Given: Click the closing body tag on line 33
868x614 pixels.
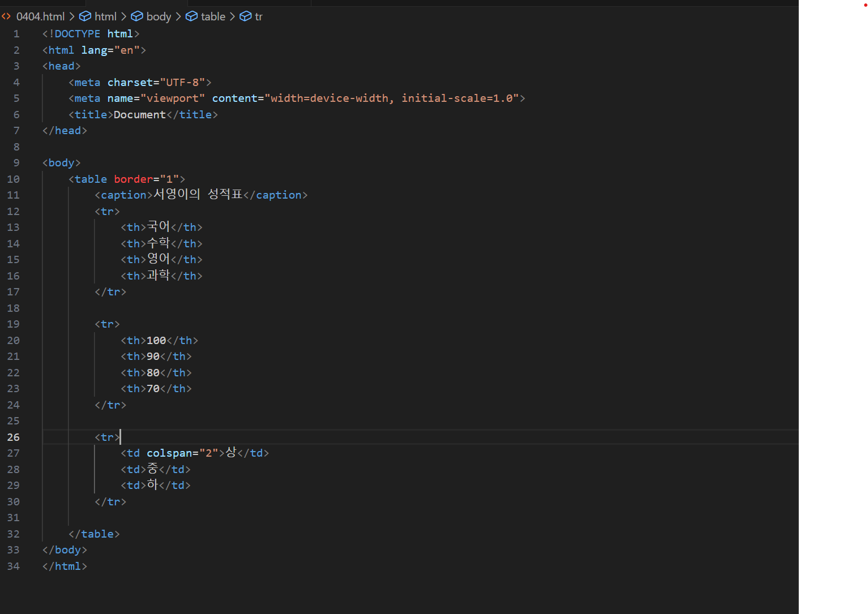Looking at the screenshot, I should pyautogui.click(x=65, y=550).
